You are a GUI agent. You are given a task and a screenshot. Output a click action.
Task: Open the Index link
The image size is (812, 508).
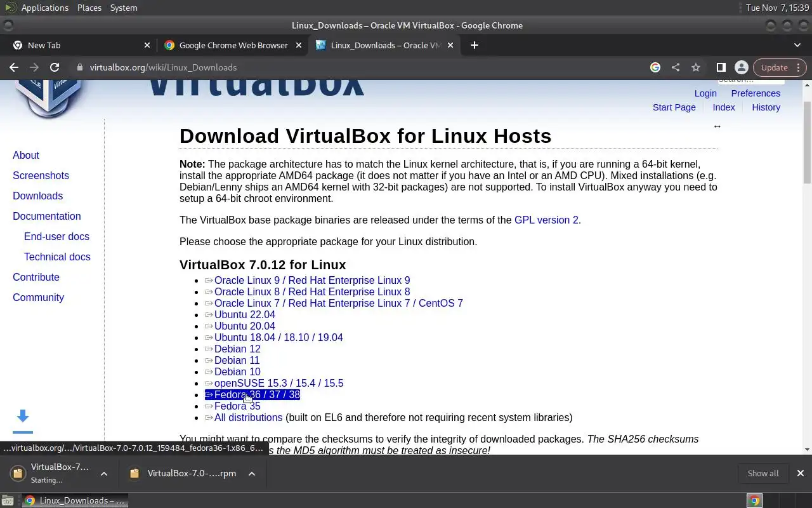click(x=724, y=107)
